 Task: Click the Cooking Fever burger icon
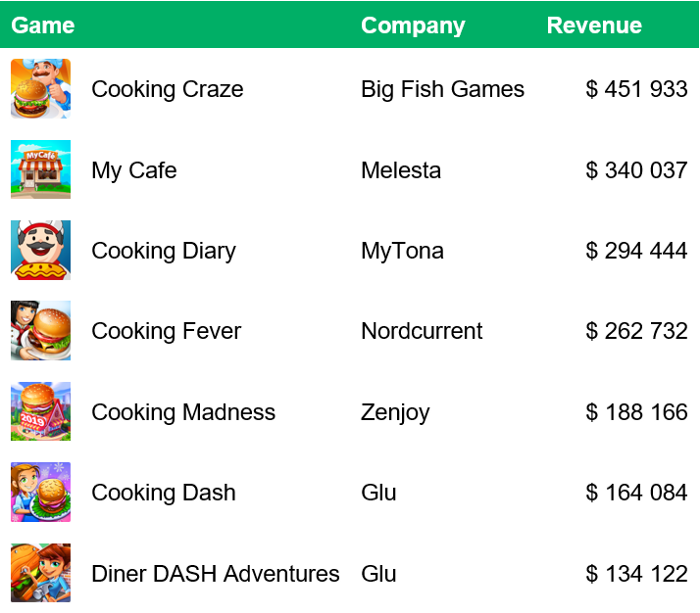[x=41, y=330]
